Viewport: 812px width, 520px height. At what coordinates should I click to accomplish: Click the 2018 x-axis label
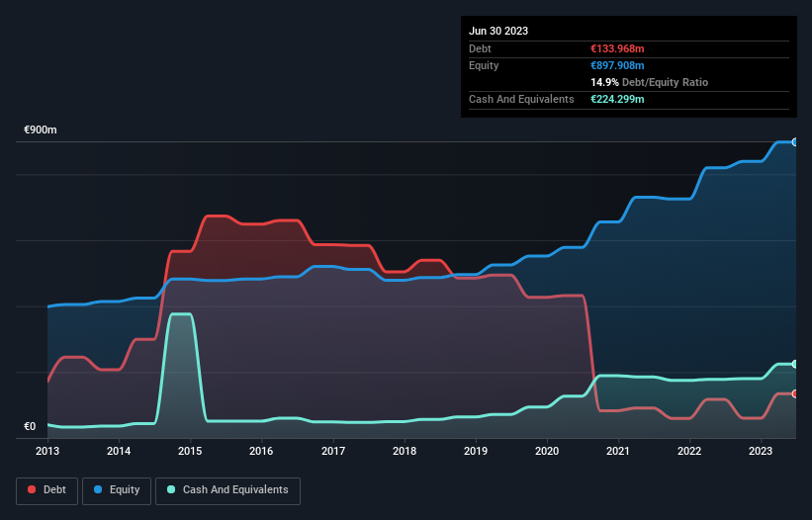click(405, 451)
